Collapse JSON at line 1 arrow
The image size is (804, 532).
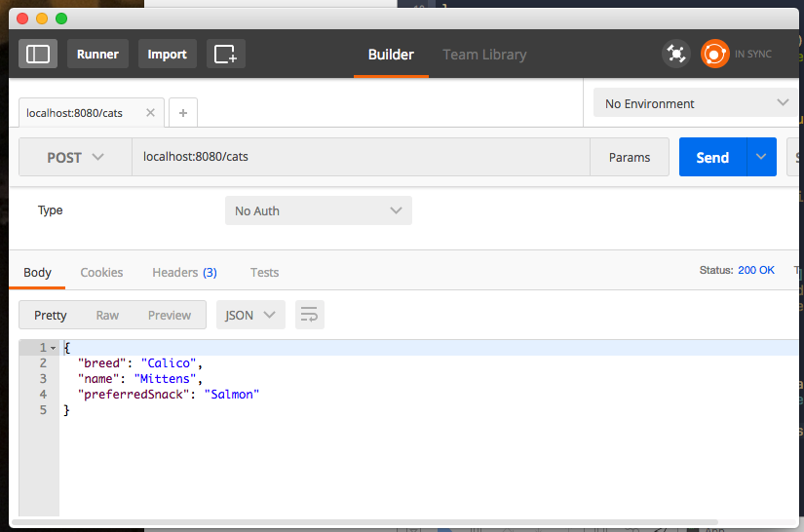click(x=53, y=348)
